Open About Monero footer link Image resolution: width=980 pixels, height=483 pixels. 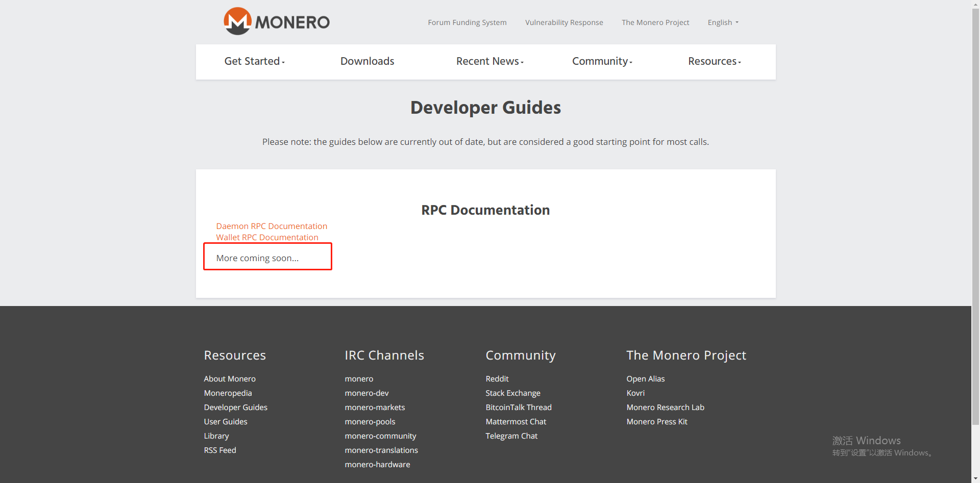(x=230, y=379)
